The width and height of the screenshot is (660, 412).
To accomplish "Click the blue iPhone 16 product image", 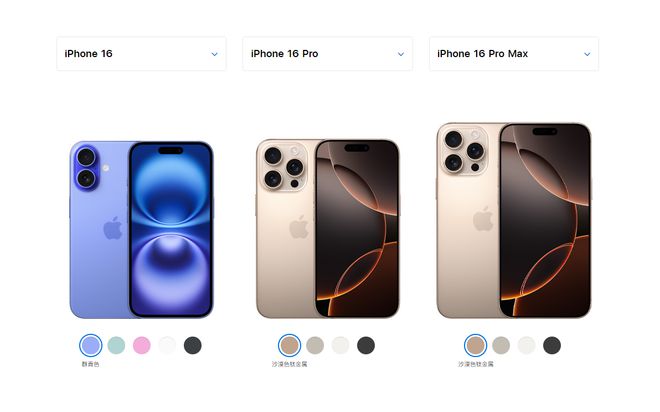I will click(x=141, y=229).
